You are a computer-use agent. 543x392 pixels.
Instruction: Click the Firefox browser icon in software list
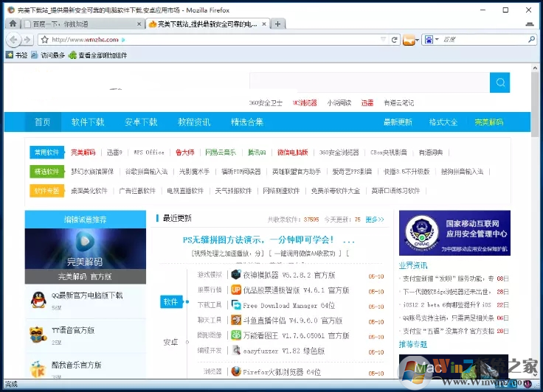click(x=236, y=372)
